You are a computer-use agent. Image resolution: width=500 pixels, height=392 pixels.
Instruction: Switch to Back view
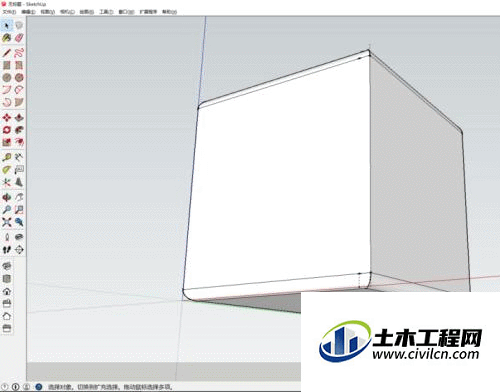coord(7,316)
